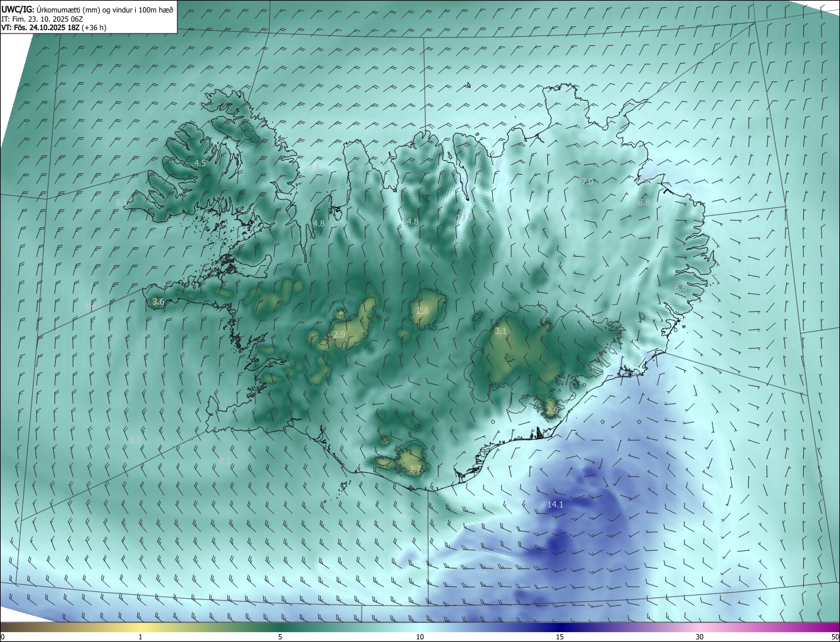
Task: Click the 6.8 value label in the east
Action: (x=644, y=203)
